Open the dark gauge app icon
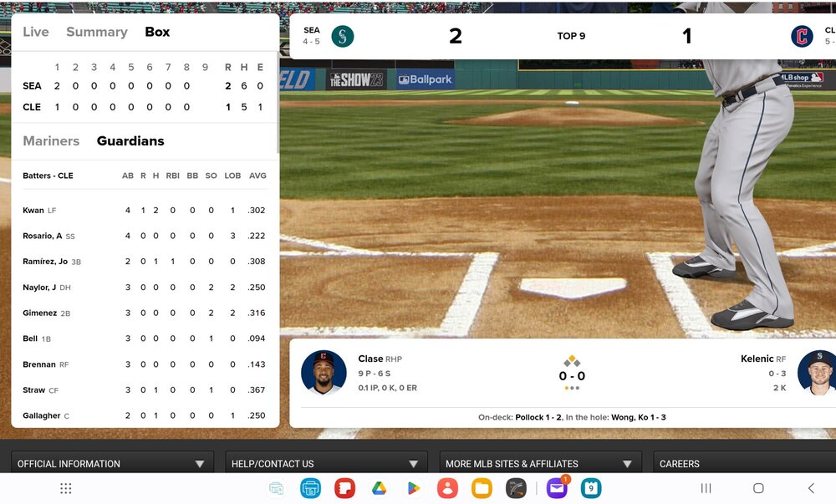Screen dimensions: 836x504 coord(516,488)
